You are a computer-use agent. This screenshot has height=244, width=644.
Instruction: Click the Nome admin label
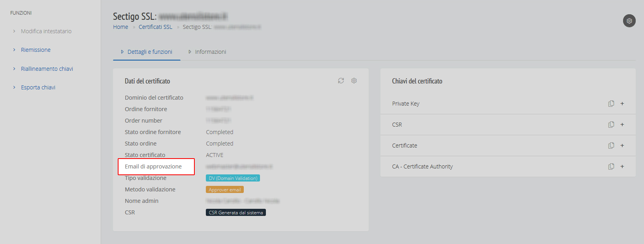pyautogui.click(x=141, y=201)
